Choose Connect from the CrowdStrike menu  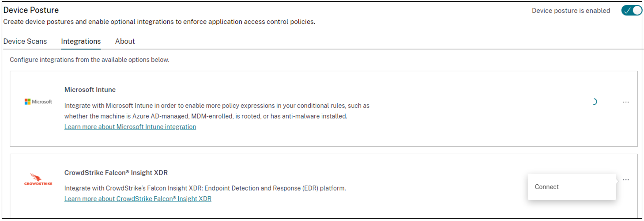pyautogui.click(x=547, y=187)
